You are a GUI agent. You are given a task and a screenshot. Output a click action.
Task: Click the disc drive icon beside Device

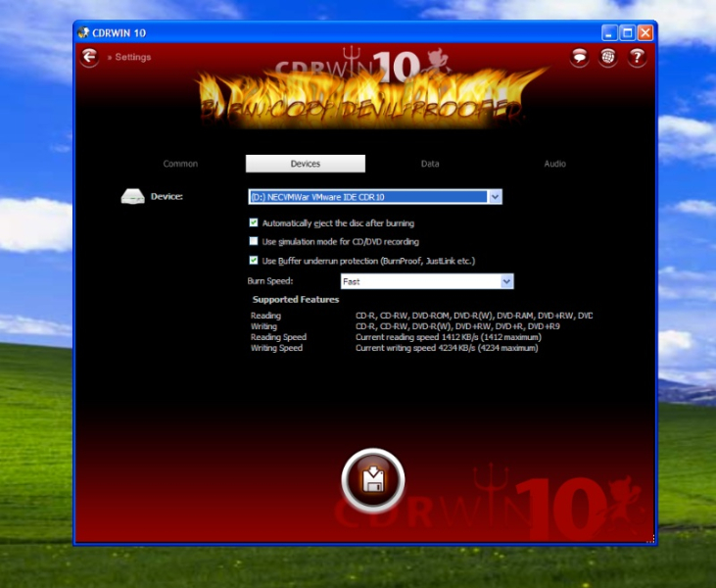(133, 197)
